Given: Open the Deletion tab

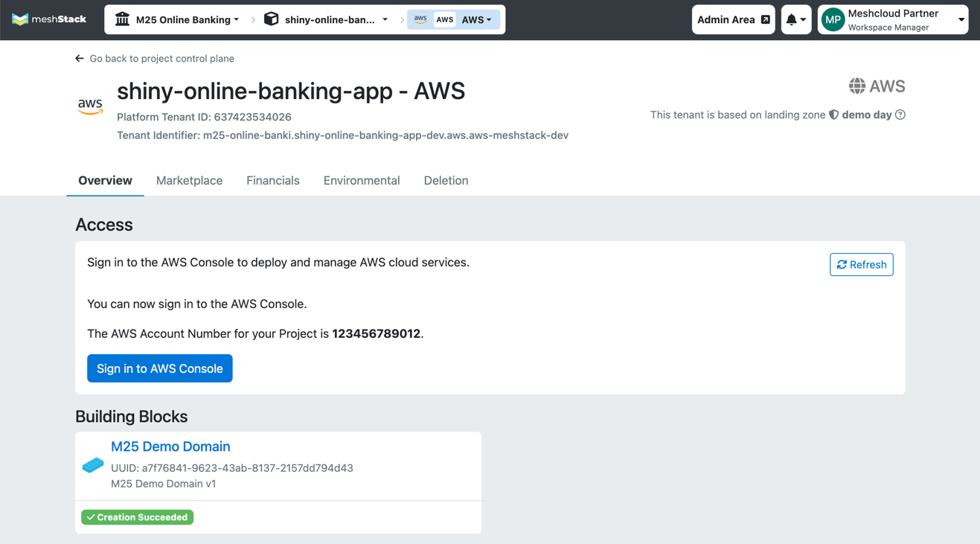Looking at the screenshot, I should tap(446, 181).
